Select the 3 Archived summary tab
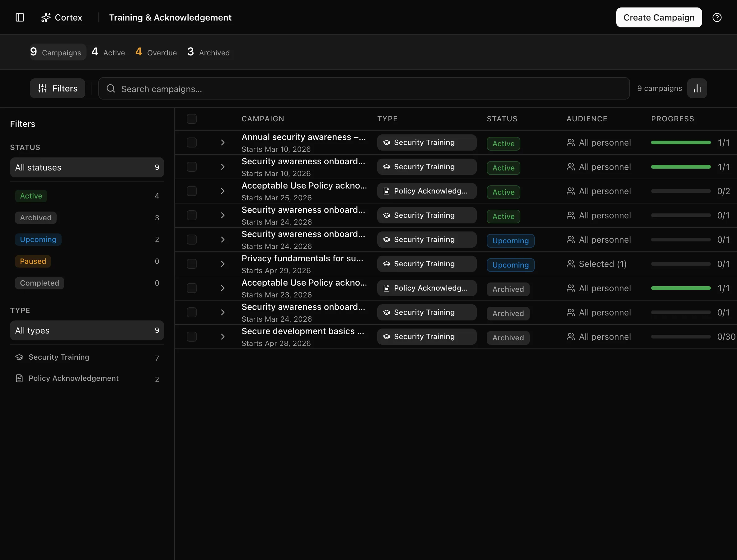 click(x=209, y=52)
